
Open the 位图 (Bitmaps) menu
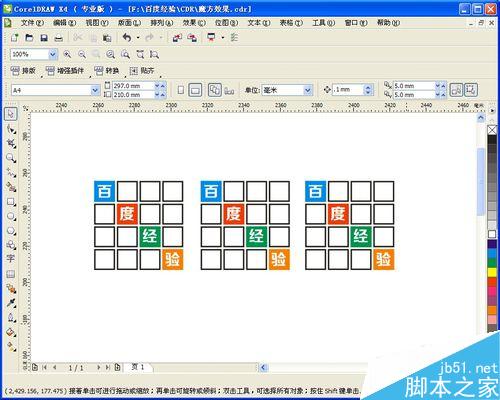[x=226, y=23]
